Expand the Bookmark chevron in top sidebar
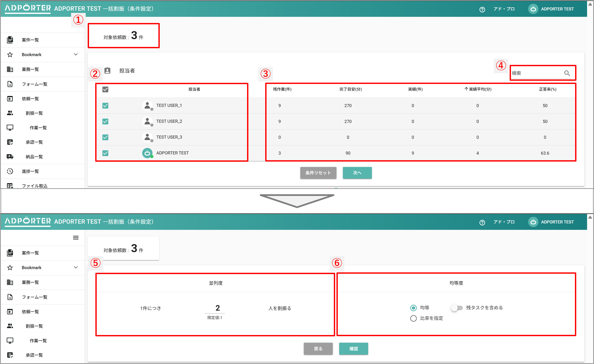 click(76, 54)
